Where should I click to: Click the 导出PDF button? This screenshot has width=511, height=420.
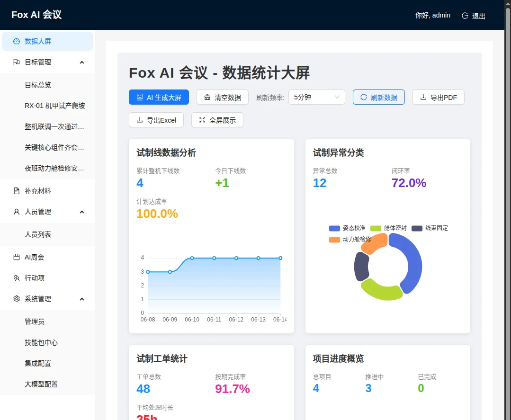pyautogui.click(x=439, y=97)
